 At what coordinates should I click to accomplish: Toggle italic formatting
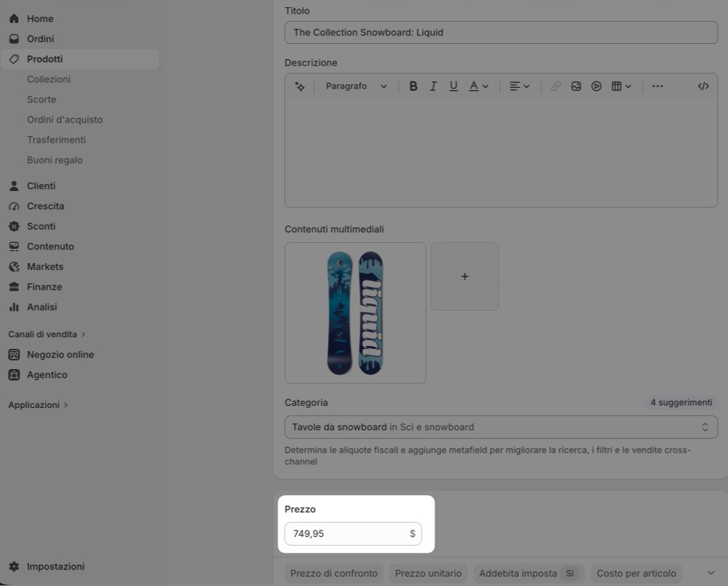(433, 86)
